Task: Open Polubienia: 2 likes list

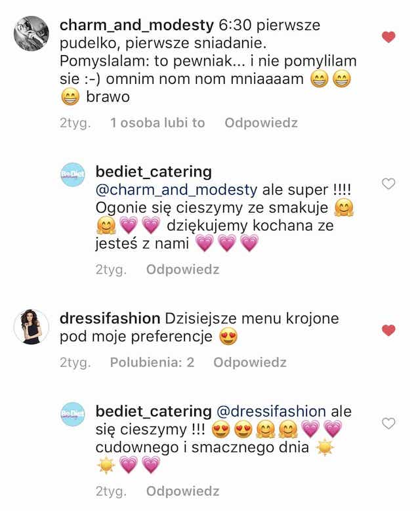Action: 152,362
